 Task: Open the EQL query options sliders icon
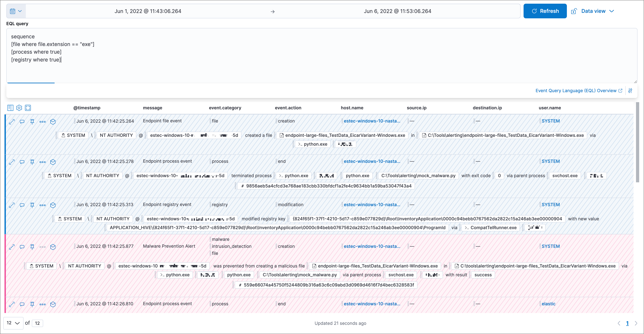click(630, 90)
